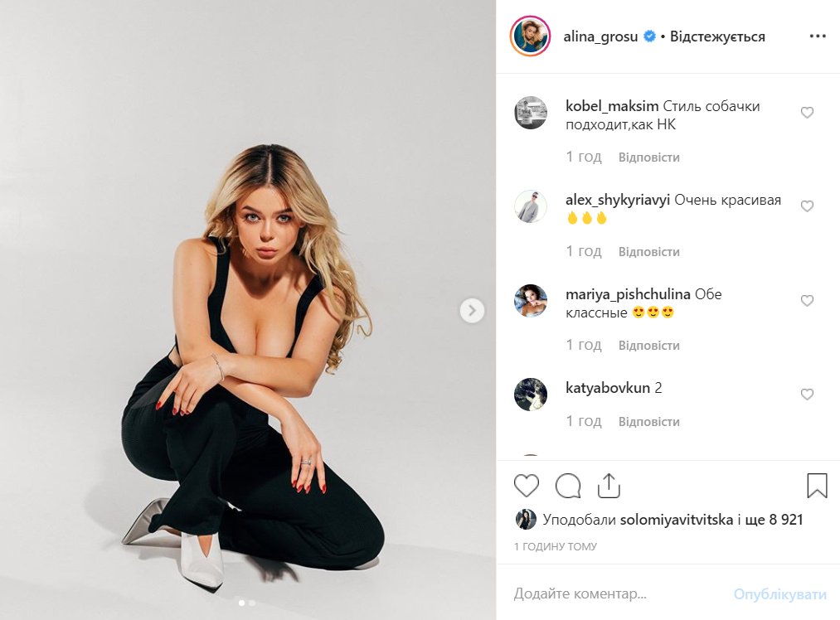Save post with bookmark icon
The height and width of the screenshot is (620, 840).
tap(817, 486)
